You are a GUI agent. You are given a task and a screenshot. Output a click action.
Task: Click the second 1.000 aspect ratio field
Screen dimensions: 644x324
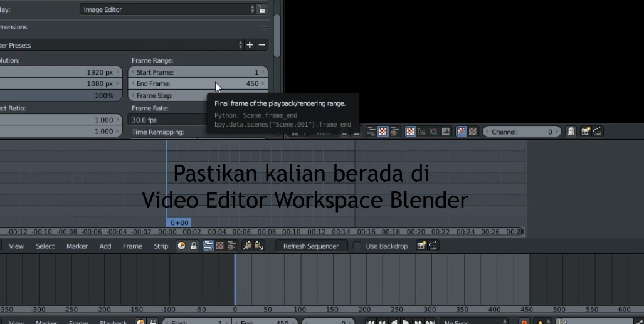pyautogui.click(x=61, y=132)
